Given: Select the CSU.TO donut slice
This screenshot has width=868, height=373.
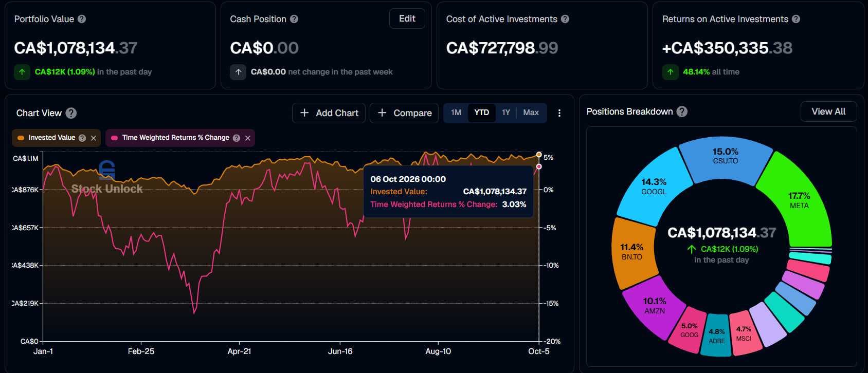Looking at the screenshot, I should (726, 156).
